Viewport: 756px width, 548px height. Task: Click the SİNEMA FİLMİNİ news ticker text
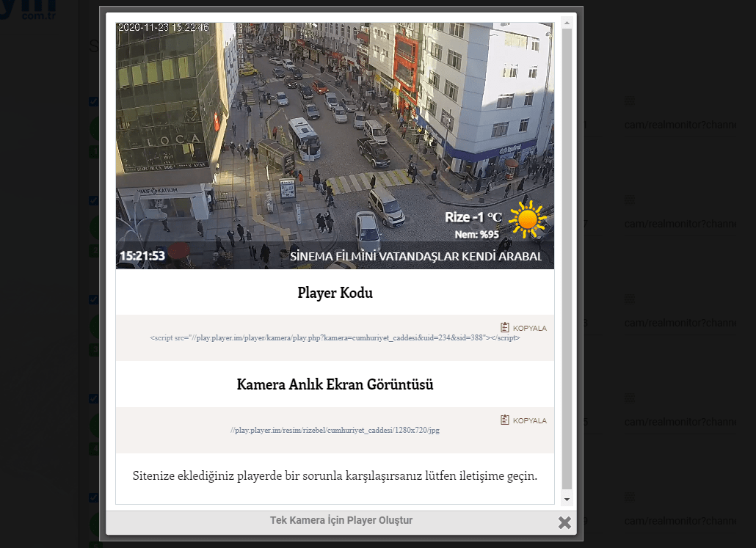415,257
